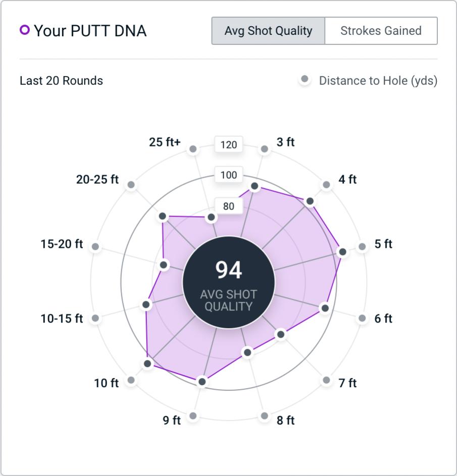
Task: Select the 5 ft dark data point
Action: point(343,252)
